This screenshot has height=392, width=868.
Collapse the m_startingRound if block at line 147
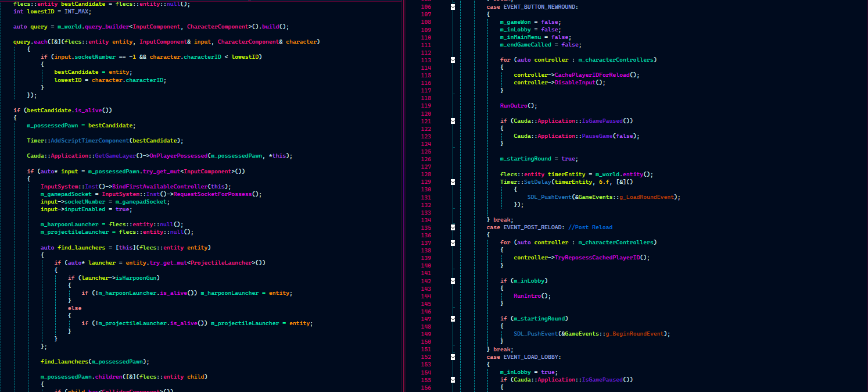point(453,319)
